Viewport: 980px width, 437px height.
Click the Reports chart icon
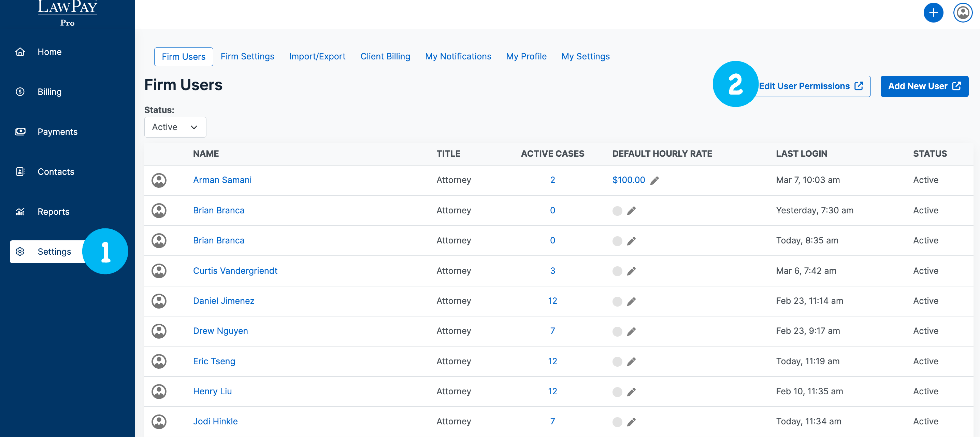coord(20,212)
